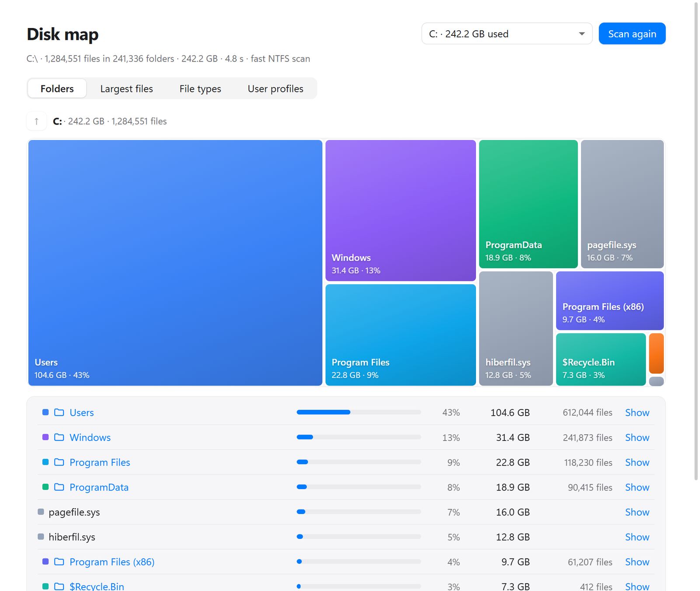Open the Largest files tab
The width and height of the screenshot is (700, 591).
[126, 88]
